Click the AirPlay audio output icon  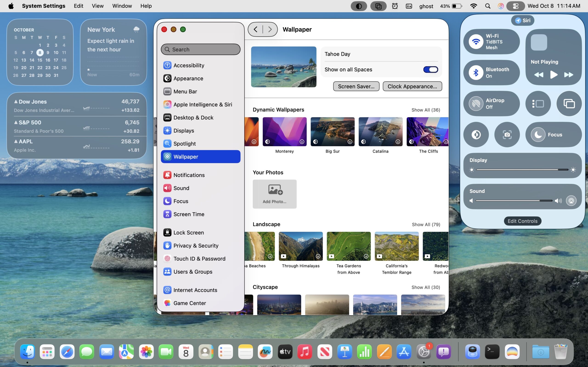tap(571, 201)
